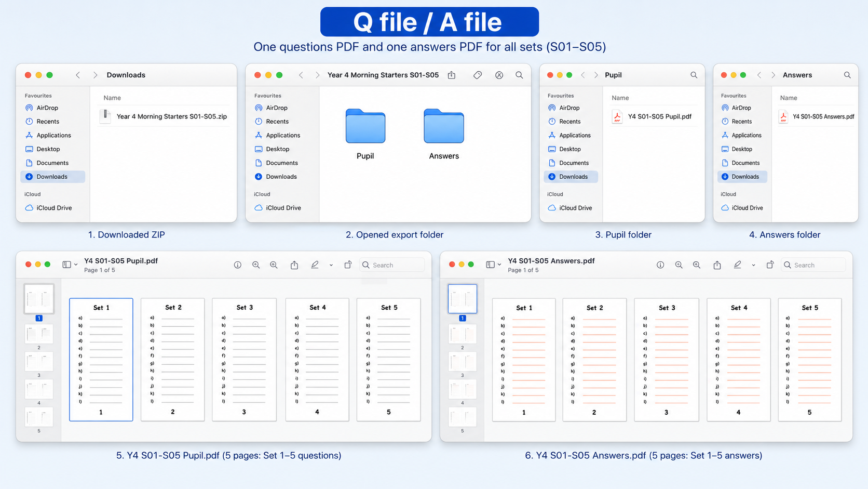Click the info inspector icon in Answers.pdf window
This screenshot has width=868, height=489.
coord(660,265)
